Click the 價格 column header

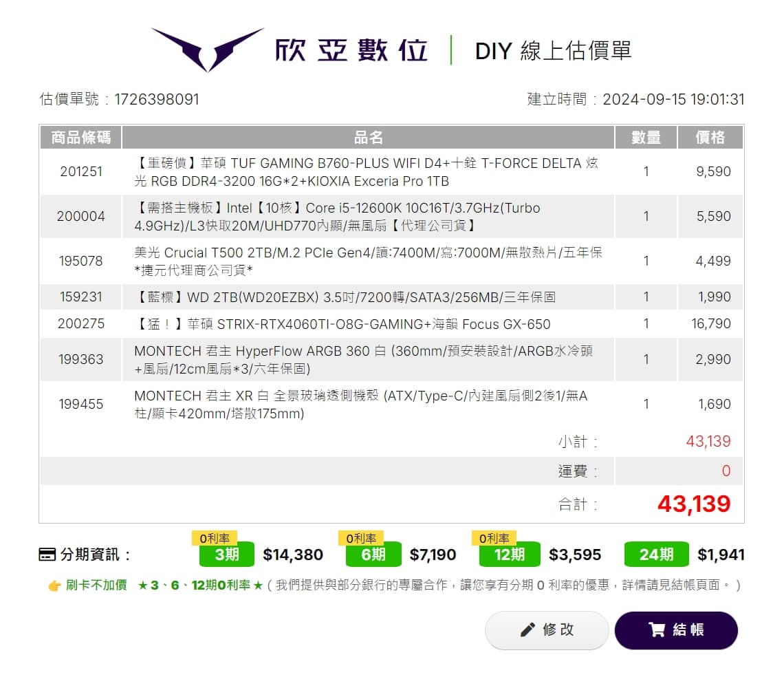(710, 137)
